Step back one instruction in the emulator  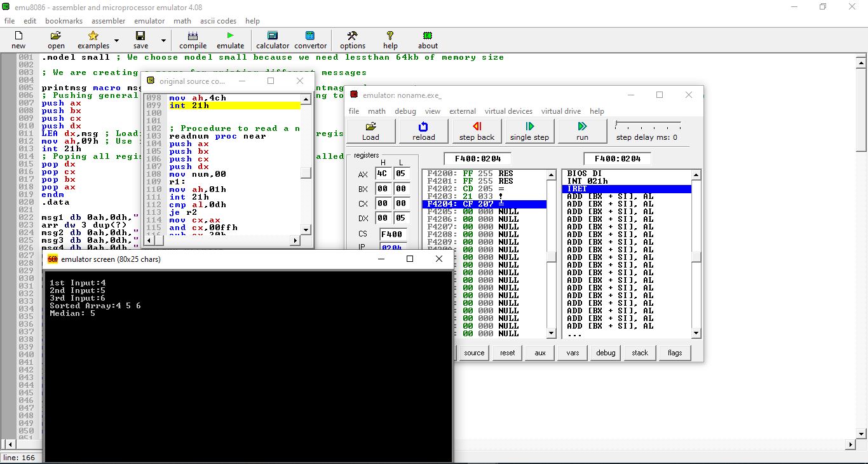pos(477,131)
